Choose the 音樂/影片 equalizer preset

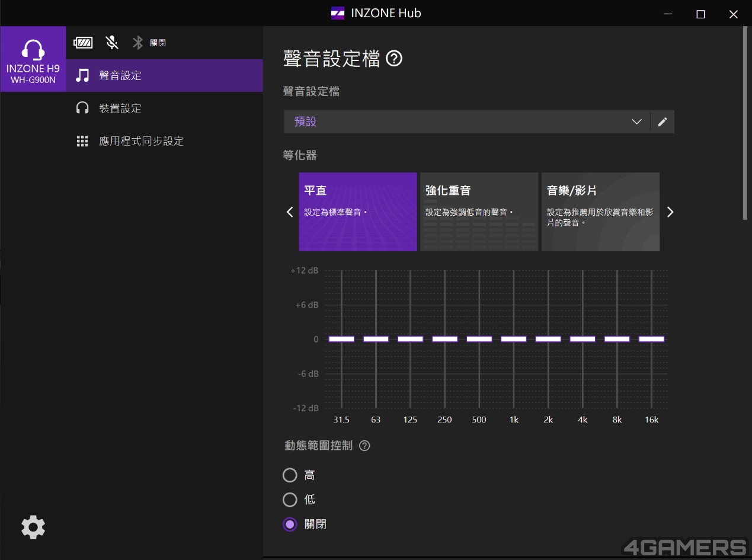[x=600, y=212]
